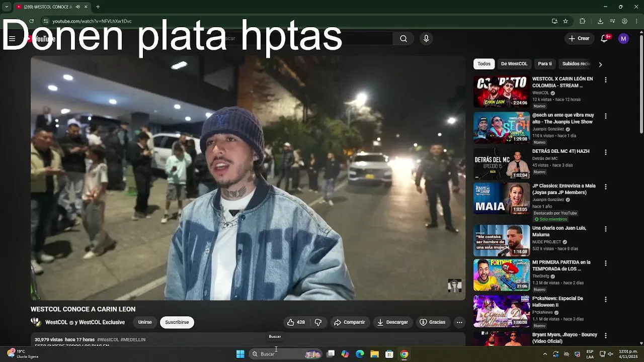This screenshot has height=362, width=644.
Task: Mute the tab via audio icon
Action: pyautogui.click(x=77, y=7)
